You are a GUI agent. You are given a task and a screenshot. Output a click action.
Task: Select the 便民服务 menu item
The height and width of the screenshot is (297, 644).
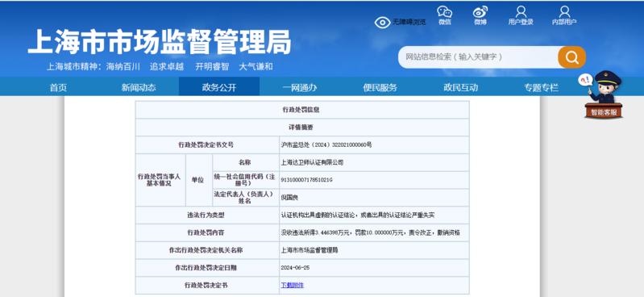(x=380, y=87)
